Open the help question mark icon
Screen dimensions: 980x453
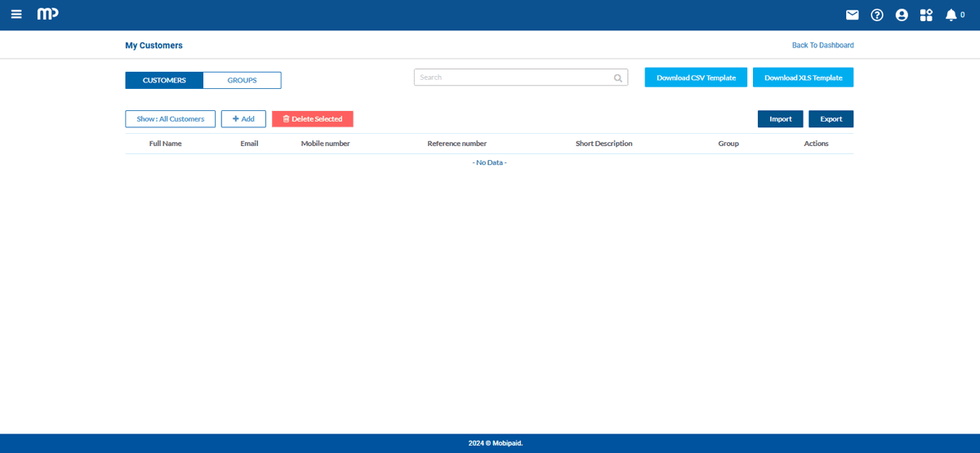877,15
